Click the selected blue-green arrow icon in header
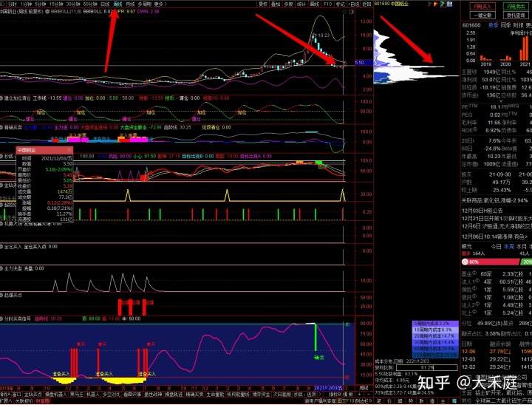The image size is (532, 405). click(x=443, y=4)
